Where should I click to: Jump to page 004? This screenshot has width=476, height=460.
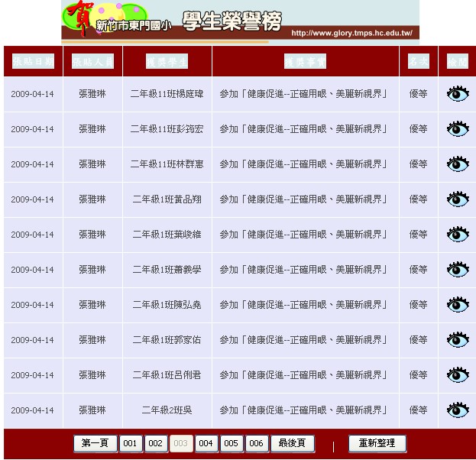tap(206, 443)
